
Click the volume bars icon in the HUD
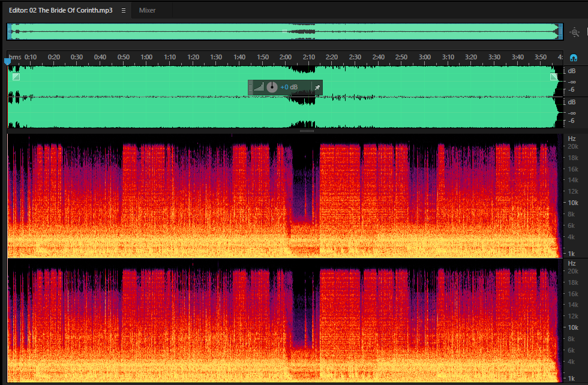259,88
